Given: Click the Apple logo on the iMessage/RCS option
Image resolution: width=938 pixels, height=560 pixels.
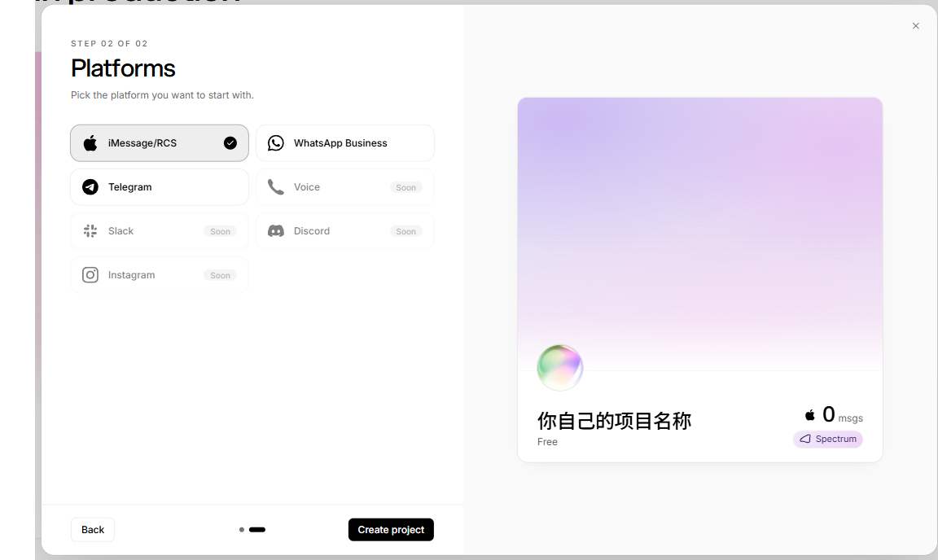Looking at the screenshot, I should click(90, 143).
